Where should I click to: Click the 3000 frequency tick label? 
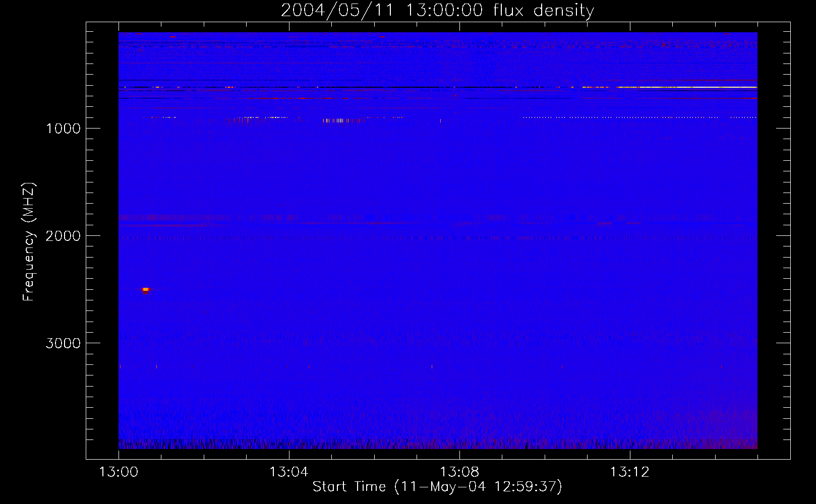tap(63, 343)
